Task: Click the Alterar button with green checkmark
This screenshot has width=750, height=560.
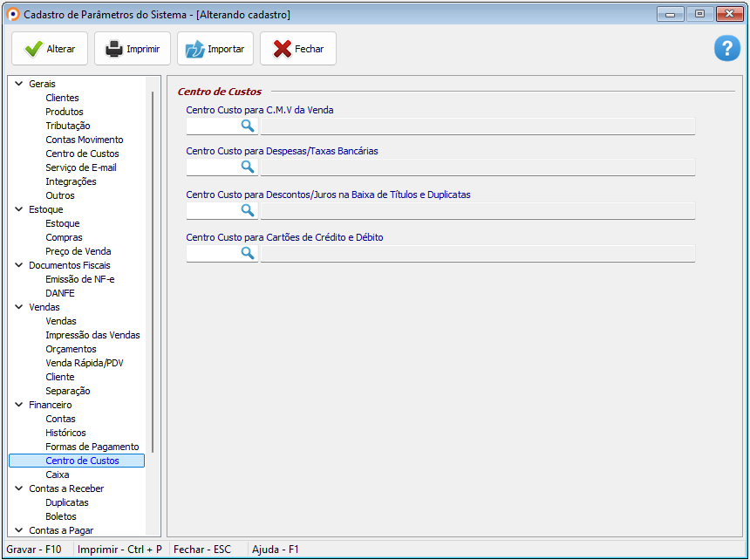Action: coord(50,49)
